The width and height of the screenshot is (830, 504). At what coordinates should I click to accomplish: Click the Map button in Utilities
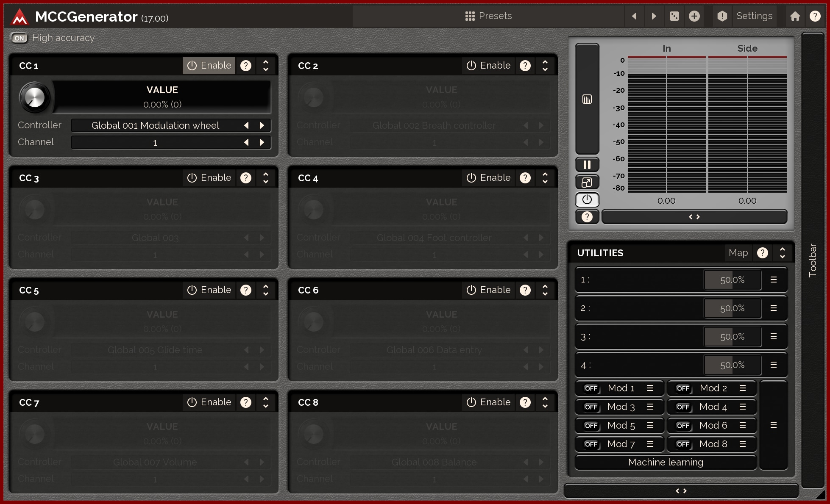pyautogui.click(x=738, y=253)
